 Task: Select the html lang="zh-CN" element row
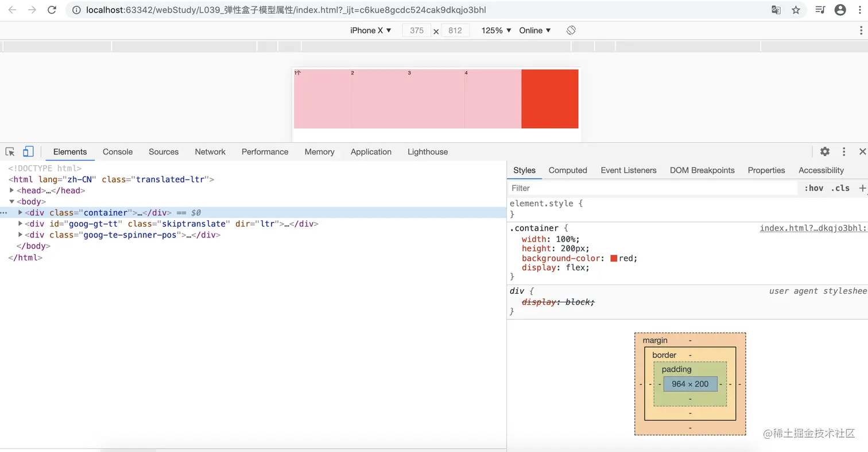(111, 180)
